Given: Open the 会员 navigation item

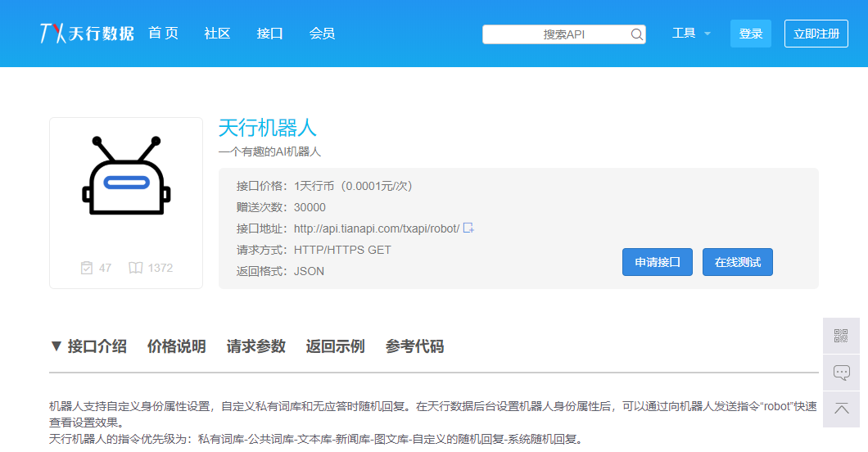Looking at the screenshot, I should pyautogui.click(x=322, y=34).
